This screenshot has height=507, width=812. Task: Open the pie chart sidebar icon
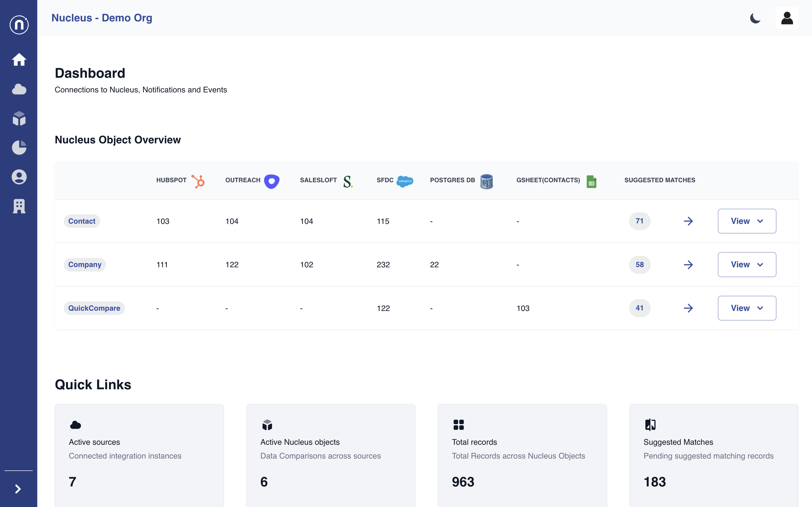tap(19, 148)
